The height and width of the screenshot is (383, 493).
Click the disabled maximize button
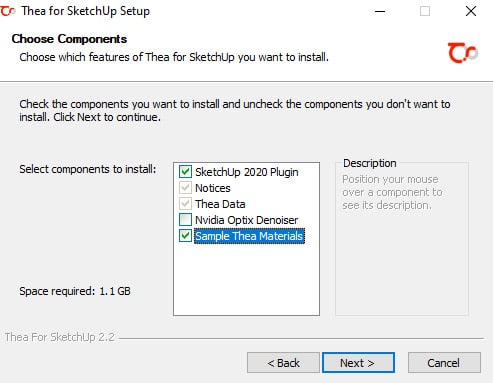pyautogui.click(x=425, y=11)
